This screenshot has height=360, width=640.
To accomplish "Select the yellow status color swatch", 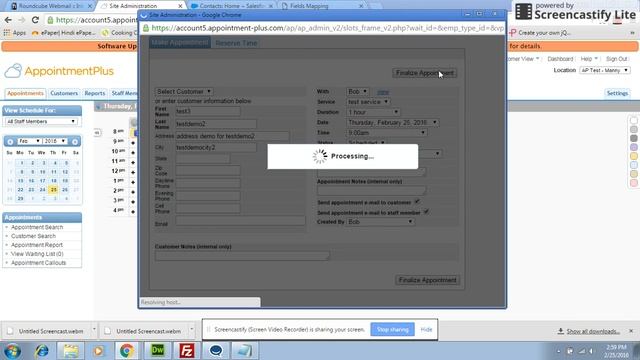I will [633, 156].
